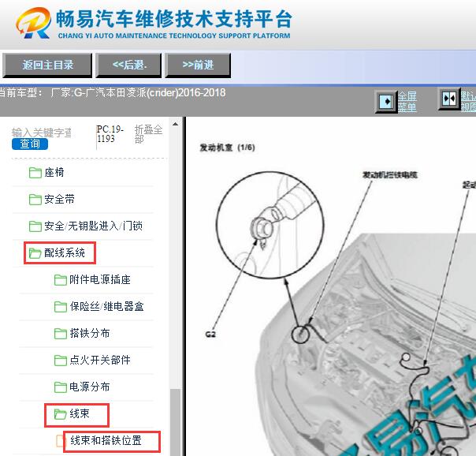This screenshot has height=456, width=476.
Task: Click the sidebar scrollbar up arrow
Action: [x=175, y=124]
